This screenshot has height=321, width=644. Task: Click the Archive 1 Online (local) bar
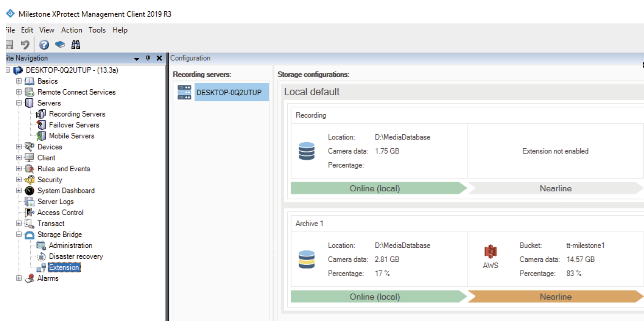click(379, 296)
